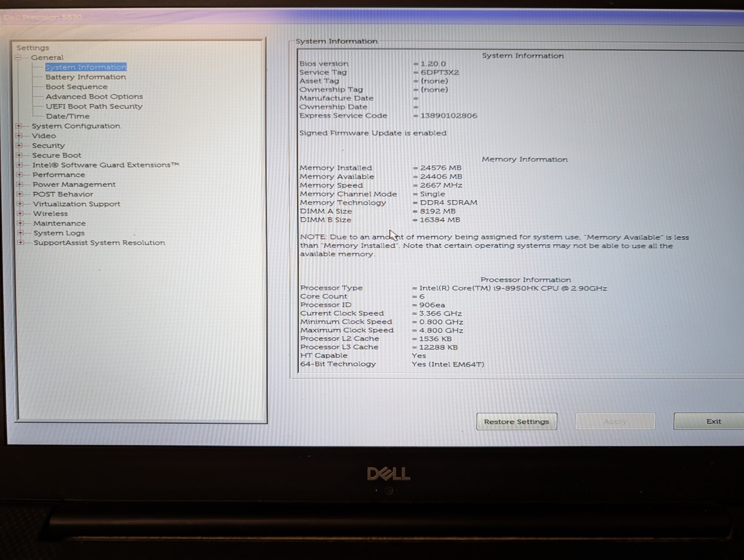Expand SupportAssist System Resolution node
This screenshot has height=560, width=744.
pyautogui.click(x=20, y=243)
